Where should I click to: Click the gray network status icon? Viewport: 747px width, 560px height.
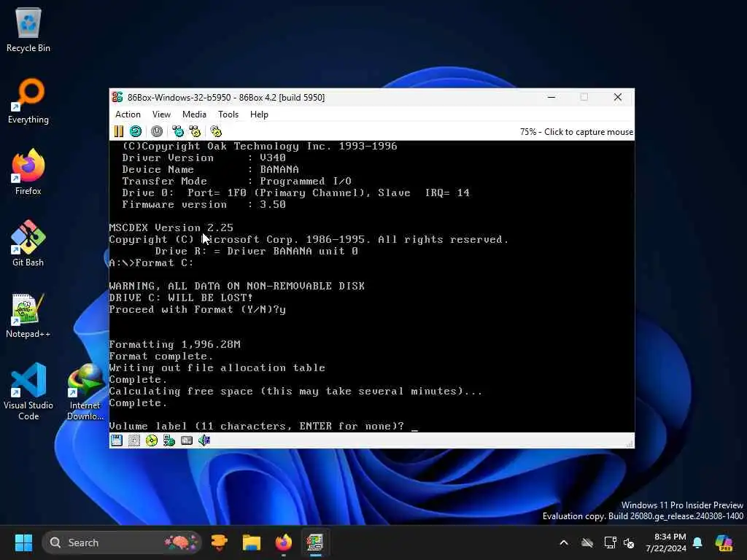pos(187,440)
